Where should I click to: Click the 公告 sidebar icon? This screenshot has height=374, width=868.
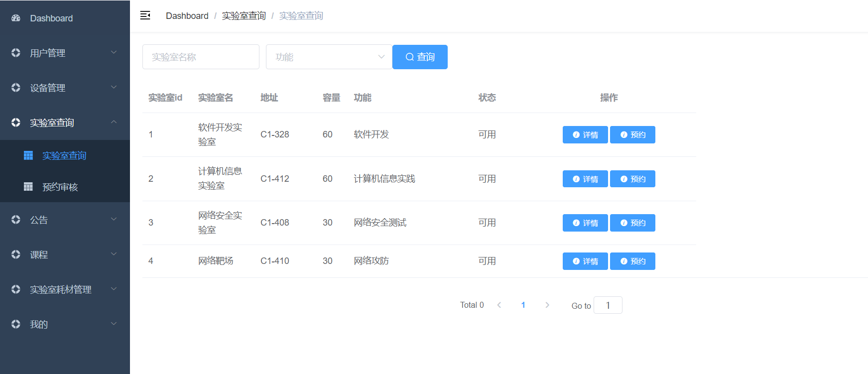[16, 220]
